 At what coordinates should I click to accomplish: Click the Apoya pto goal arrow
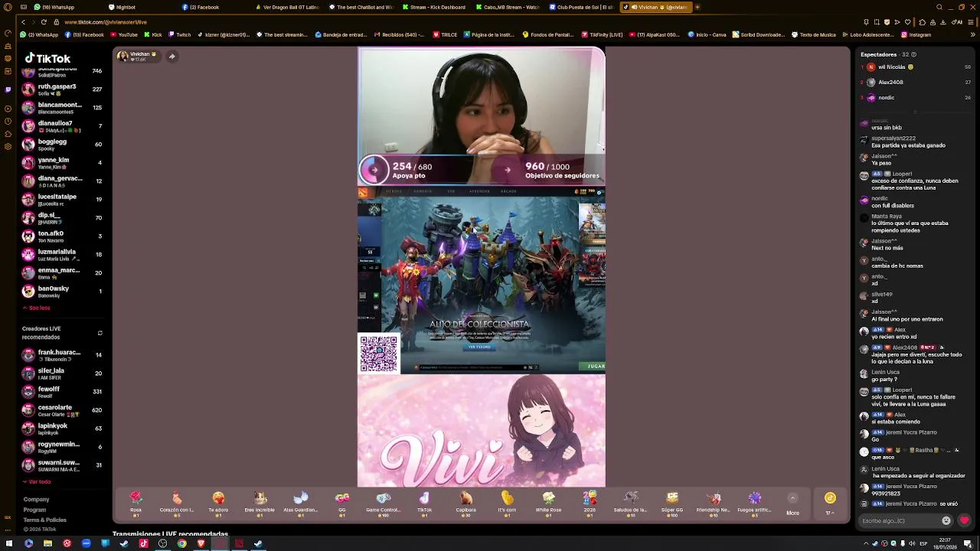tap(374, 170)
